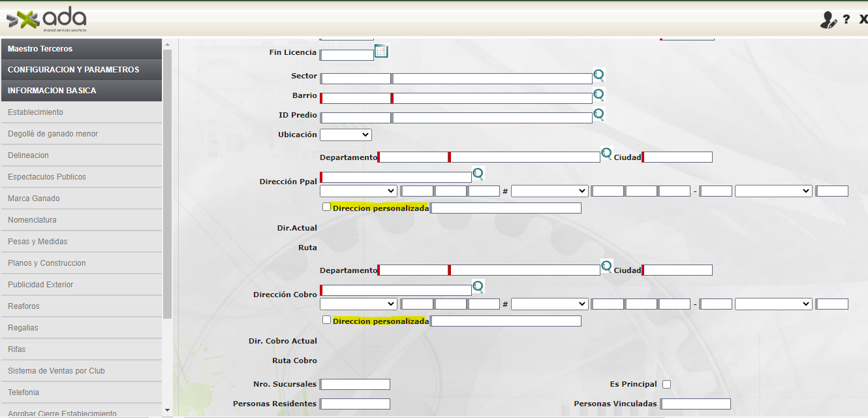This screenshot has height=418, width=868.
Task: Click the sidebar vertical scrollbar
Action: tap(167, 196)
